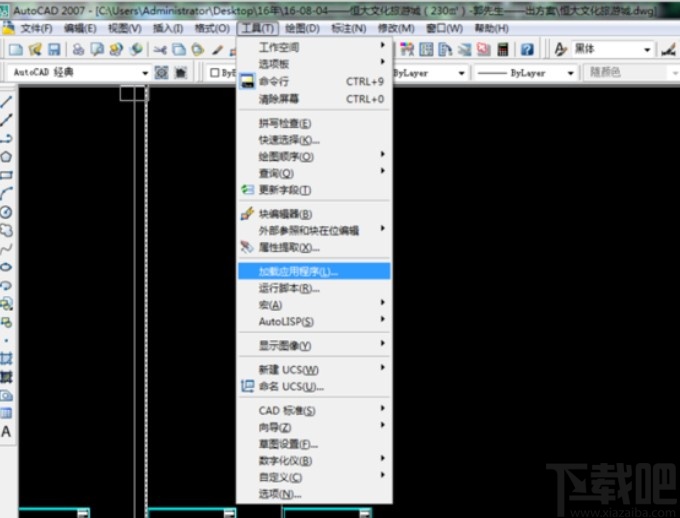Click the My Workspace icon
680x518 pixels.
pyautogui.click(x=180, y=72)
